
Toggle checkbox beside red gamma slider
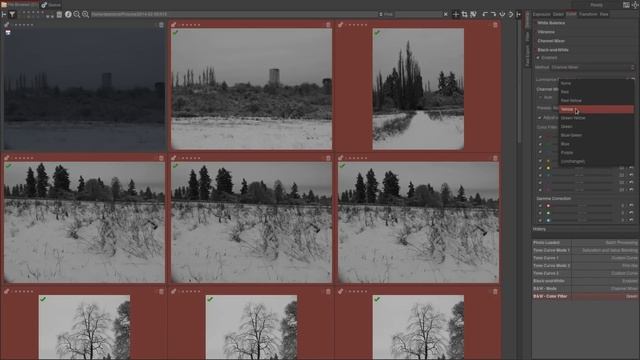click(540, 206)
